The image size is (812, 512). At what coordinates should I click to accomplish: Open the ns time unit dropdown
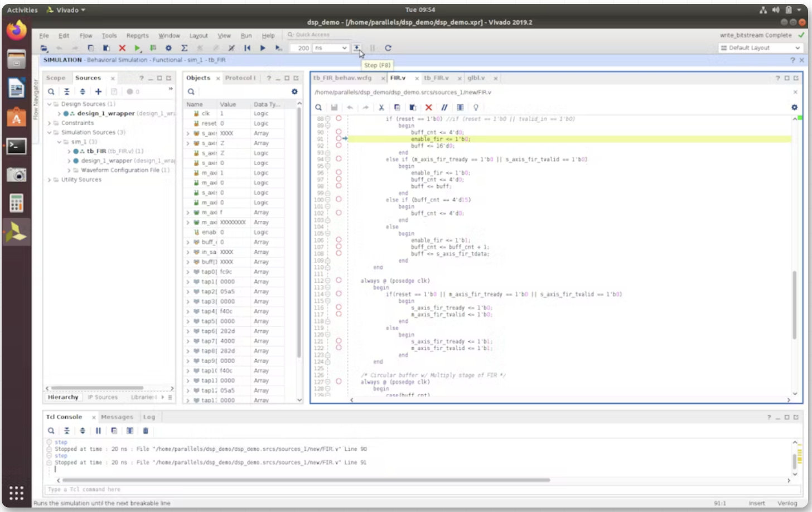point(331,48)
